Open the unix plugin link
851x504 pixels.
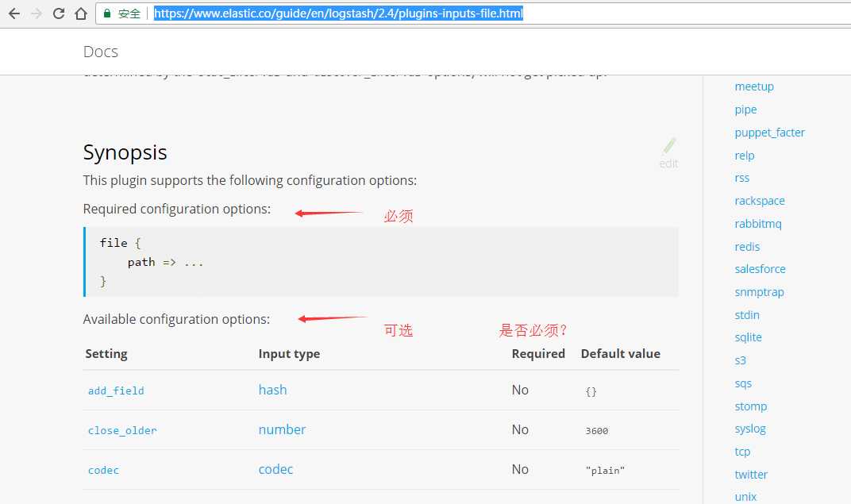[745, 497]
